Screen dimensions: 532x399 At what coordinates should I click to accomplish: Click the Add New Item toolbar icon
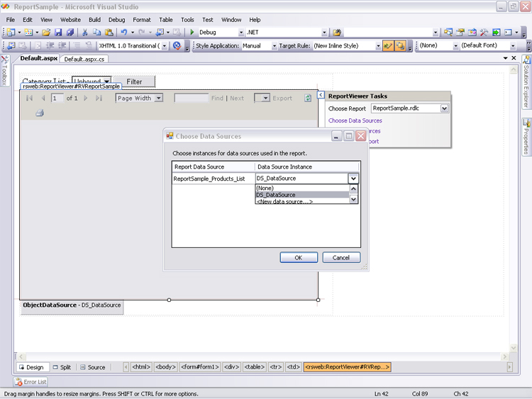point(28,32)
